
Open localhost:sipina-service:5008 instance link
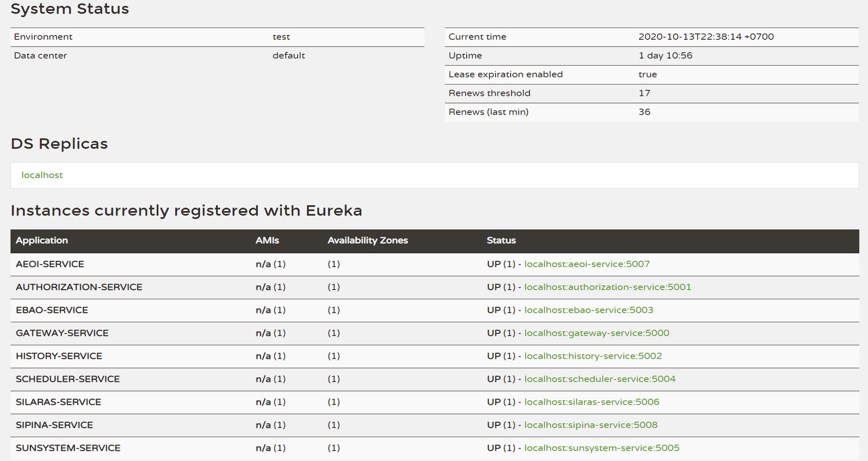coord(590,425)
